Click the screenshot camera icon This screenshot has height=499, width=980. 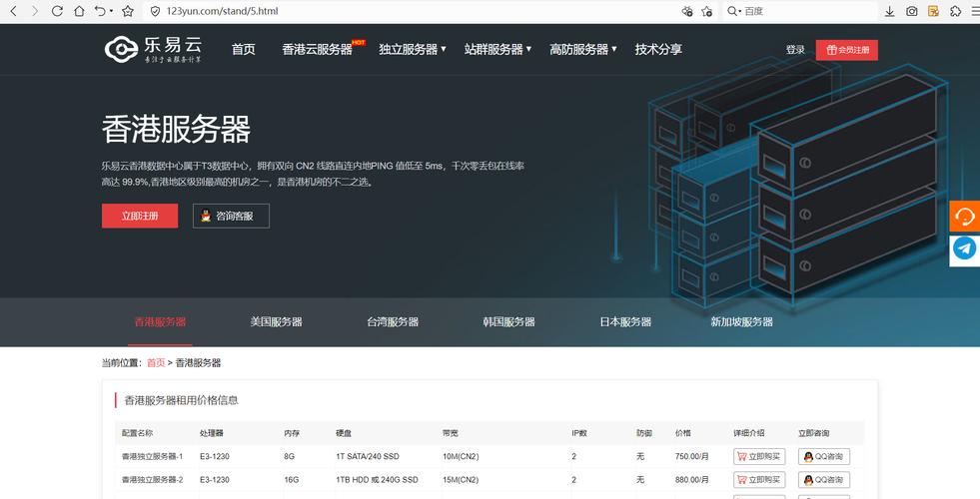(912, 11)
